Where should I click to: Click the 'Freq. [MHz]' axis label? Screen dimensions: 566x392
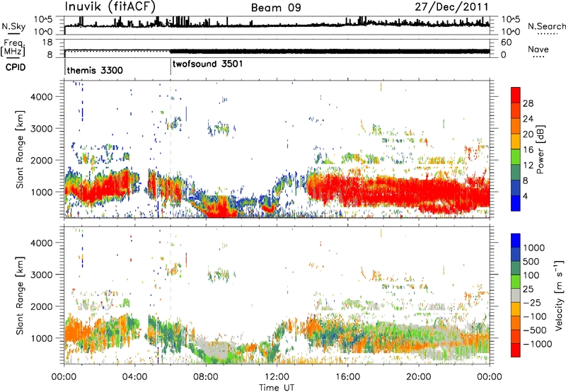(13, 48)
